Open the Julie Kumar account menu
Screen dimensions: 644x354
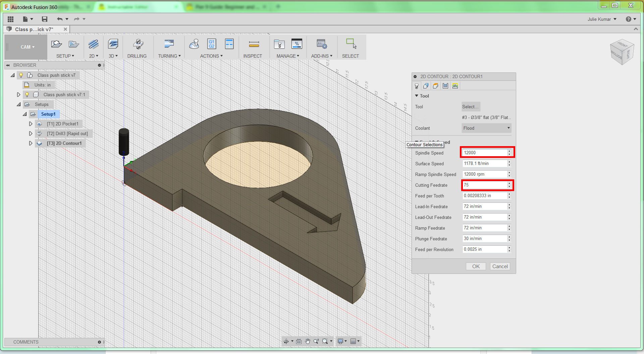tap(602, 19)
